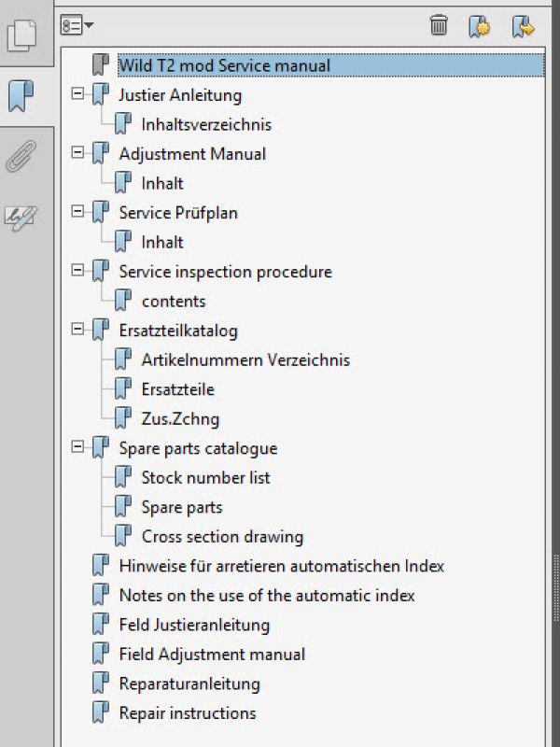560x747 pixels.
Task: Open the Field Adjustment manual bookmark
Action: point(212,655)
